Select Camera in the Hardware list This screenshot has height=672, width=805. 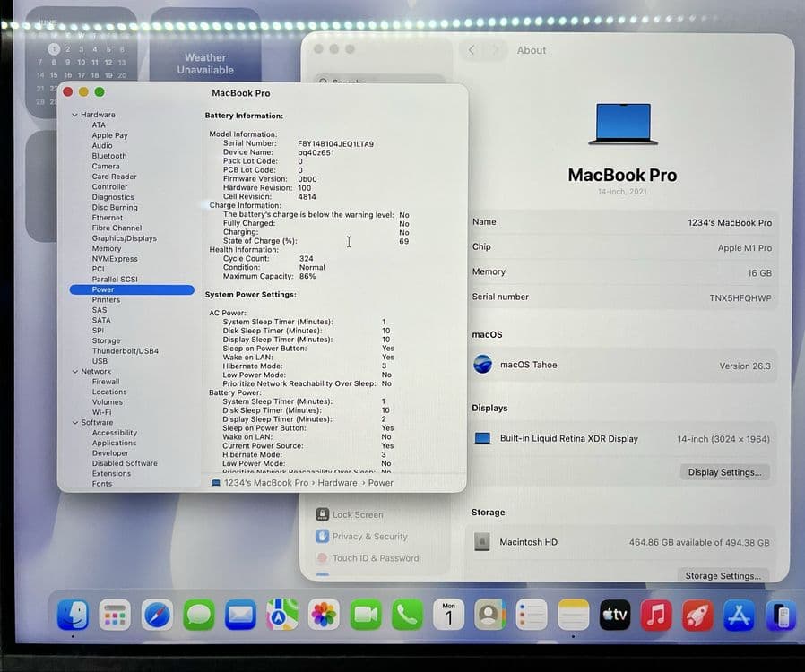[105, 166]
